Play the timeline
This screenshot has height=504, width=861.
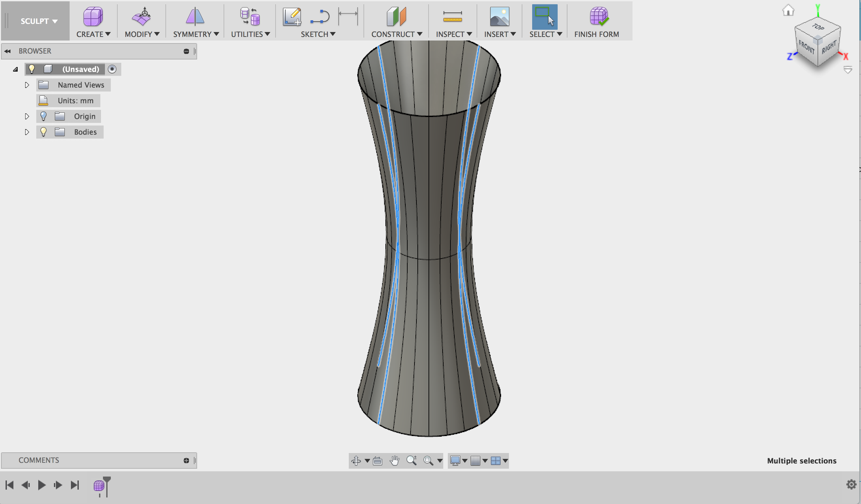coord(42,485)
